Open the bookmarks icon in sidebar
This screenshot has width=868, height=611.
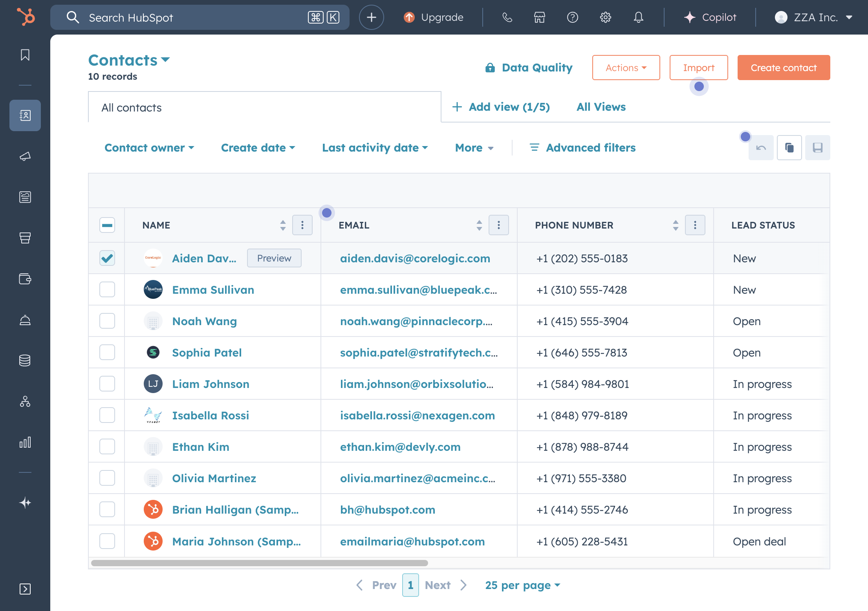point(25,55)
